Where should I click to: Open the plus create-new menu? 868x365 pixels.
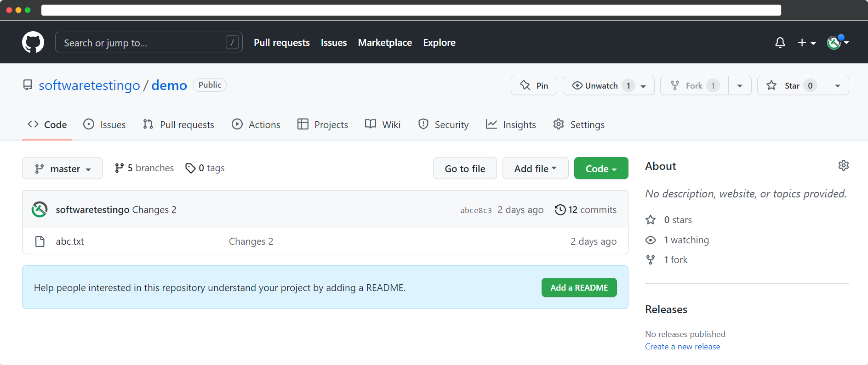pos(806,43)
